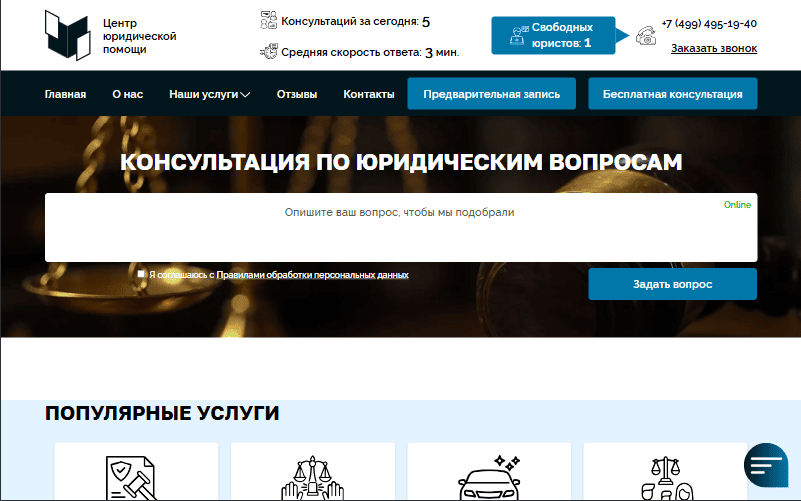Click the Заказать звонок link
801x501 pixels.
point(713,48)
